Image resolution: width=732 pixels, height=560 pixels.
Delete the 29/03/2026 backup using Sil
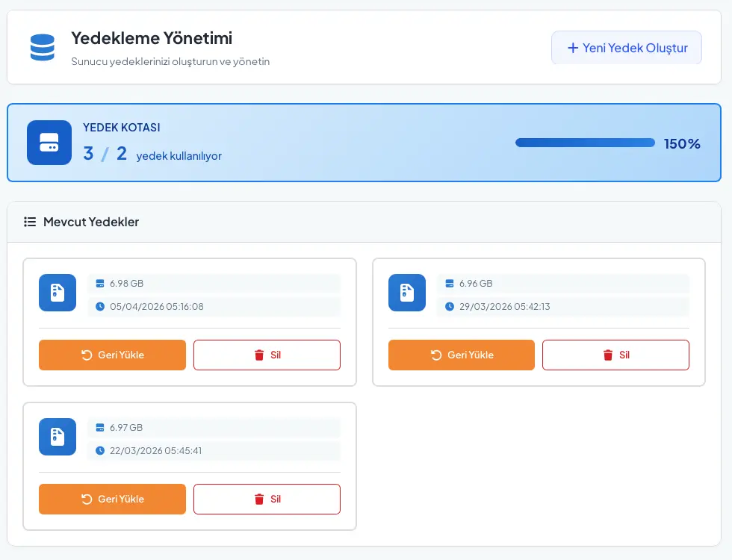615,355
